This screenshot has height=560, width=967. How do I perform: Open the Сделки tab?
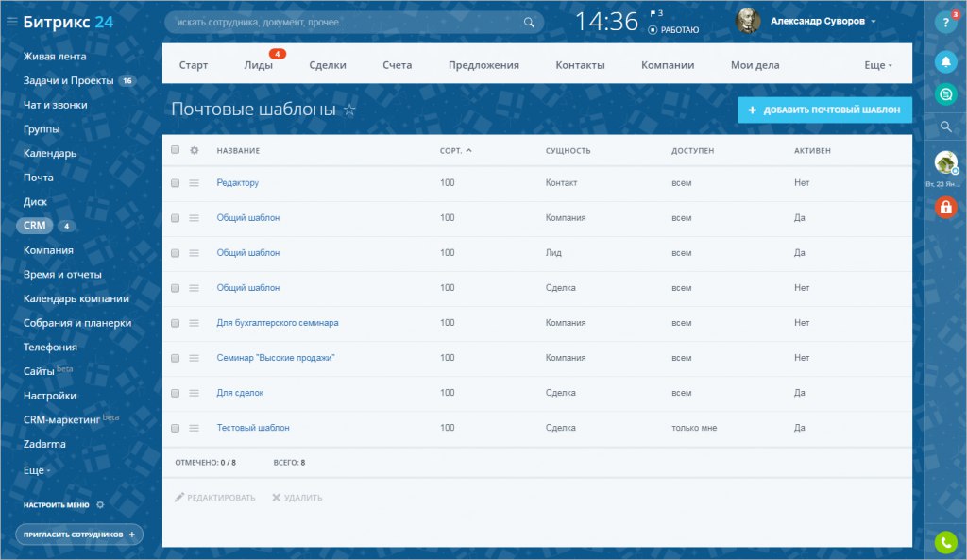tap(328, 65)
